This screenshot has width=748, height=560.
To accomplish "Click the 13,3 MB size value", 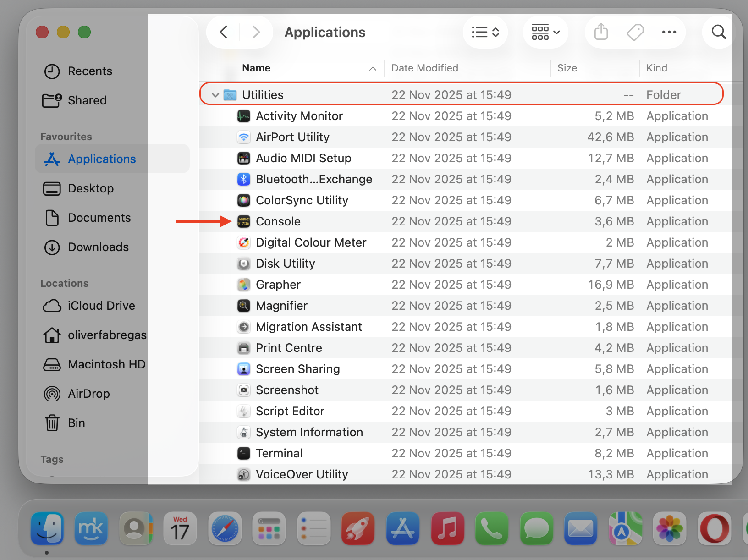I will tap(611, 474).
